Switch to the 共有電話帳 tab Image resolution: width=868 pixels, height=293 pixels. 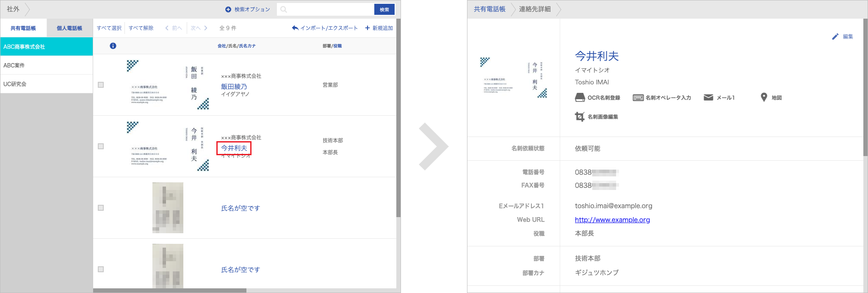tap(23, 28)
